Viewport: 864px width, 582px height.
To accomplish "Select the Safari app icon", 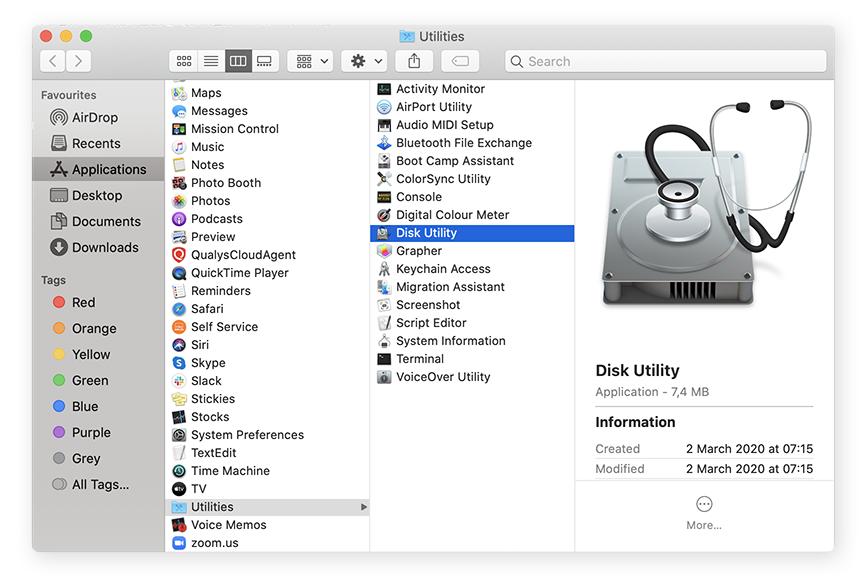I will coord(179,309).
